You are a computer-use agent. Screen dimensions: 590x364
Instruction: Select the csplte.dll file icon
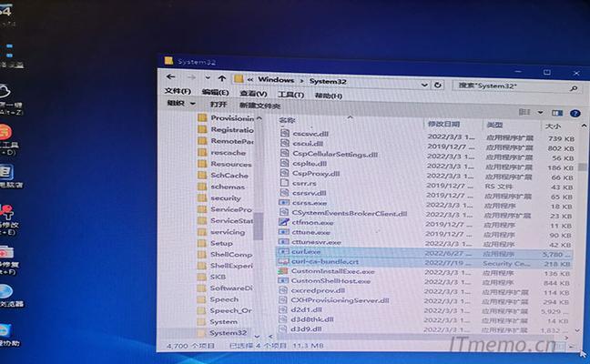point(285,163)
